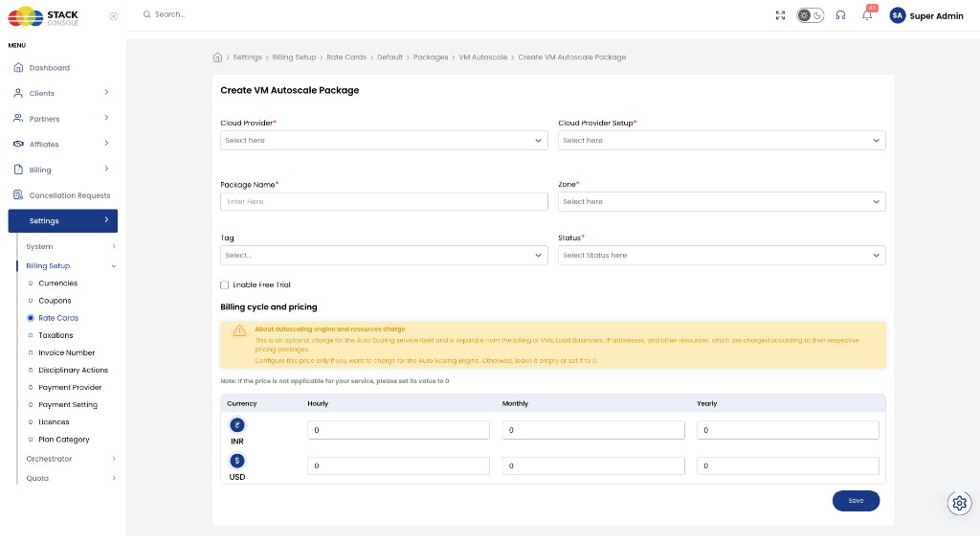Open Payment Setting page
This screenshot has height=544, width=980.
coord(68,405)
